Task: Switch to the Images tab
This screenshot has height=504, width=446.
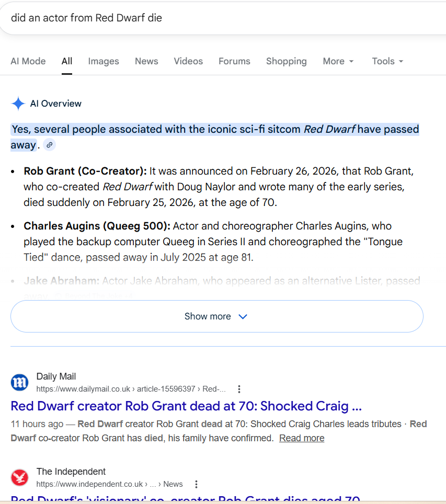Action: coord(104,61)
